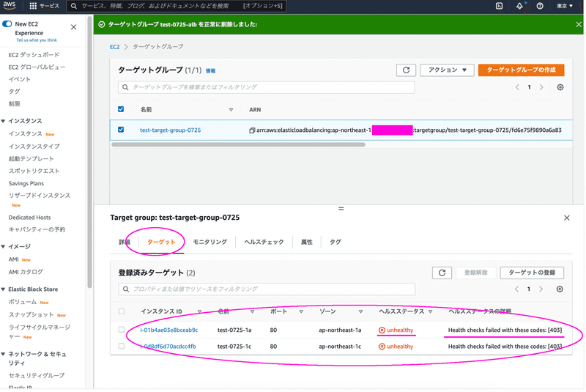Switch to the 詳細 tab

pyautogui.click(x=124, y=242)
